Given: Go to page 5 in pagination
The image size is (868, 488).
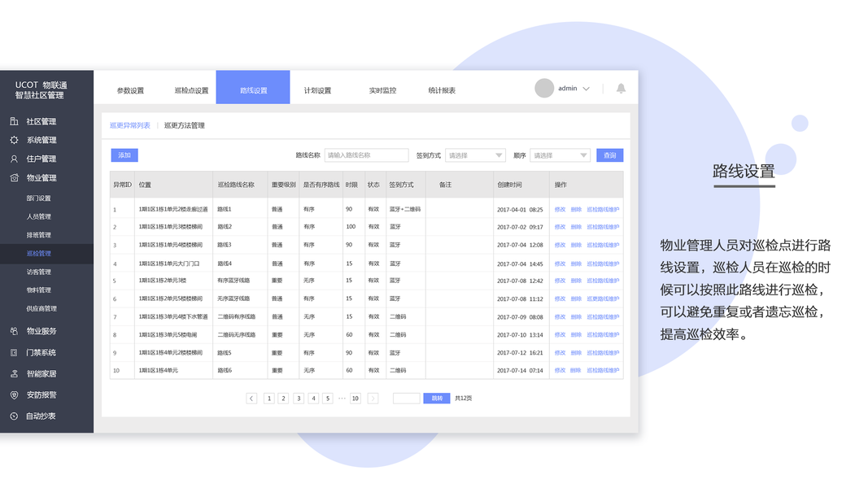Looking at the screenshot, I should point(328,399).
